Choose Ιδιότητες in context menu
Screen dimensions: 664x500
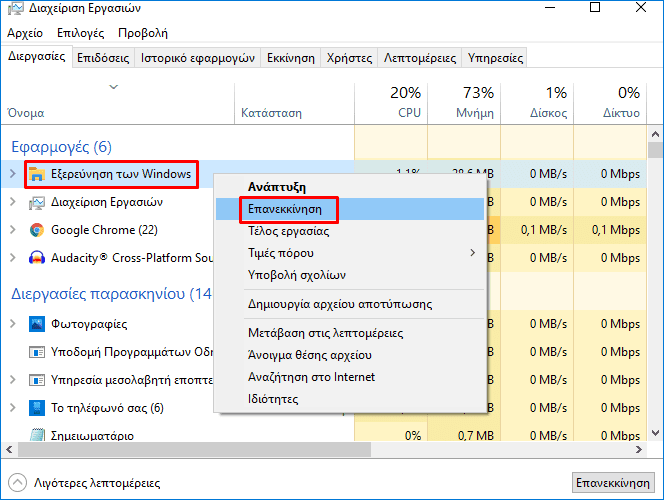[350, 399]
